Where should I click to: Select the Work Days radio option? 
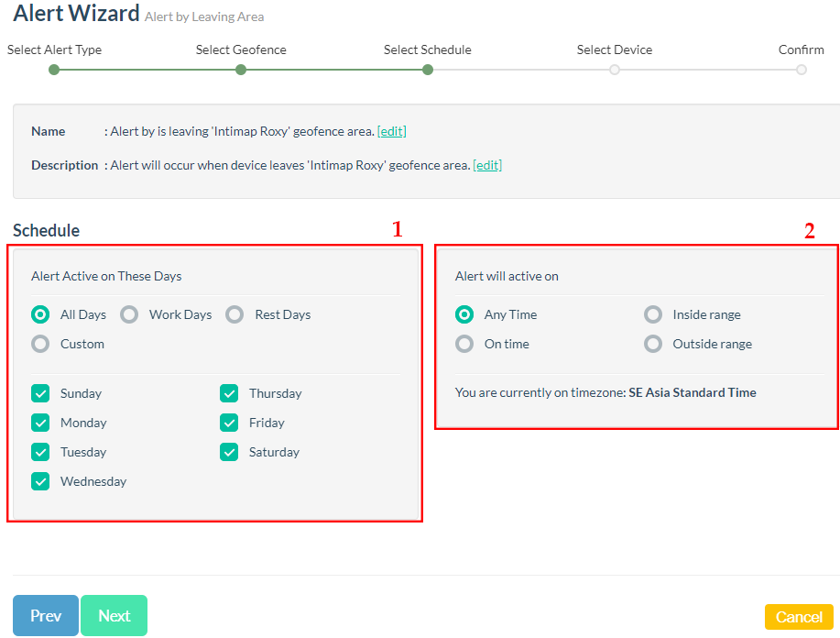click(x=130, y=314)
